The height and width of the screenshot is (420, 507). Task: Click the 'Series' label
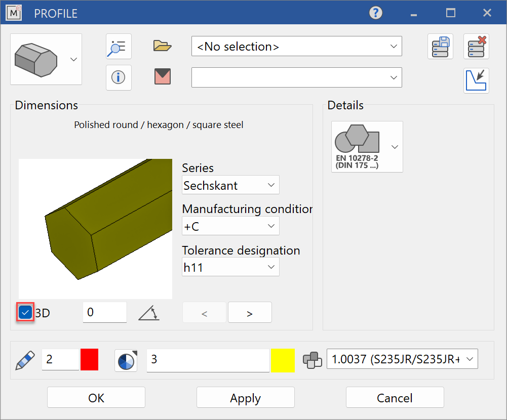point(198,168)
